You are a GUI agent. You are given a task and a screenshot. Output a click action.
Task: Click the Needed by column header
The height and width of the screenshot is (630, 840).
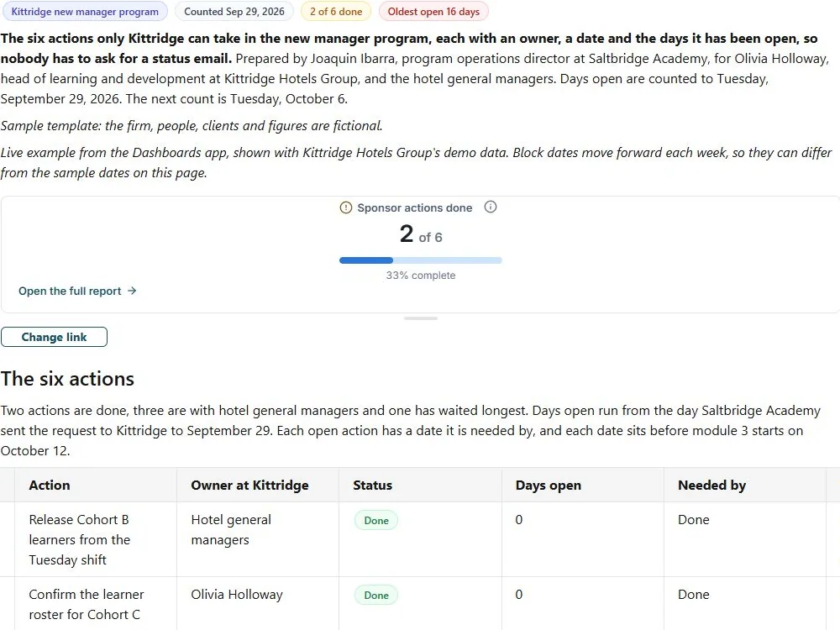pos(745,485)
